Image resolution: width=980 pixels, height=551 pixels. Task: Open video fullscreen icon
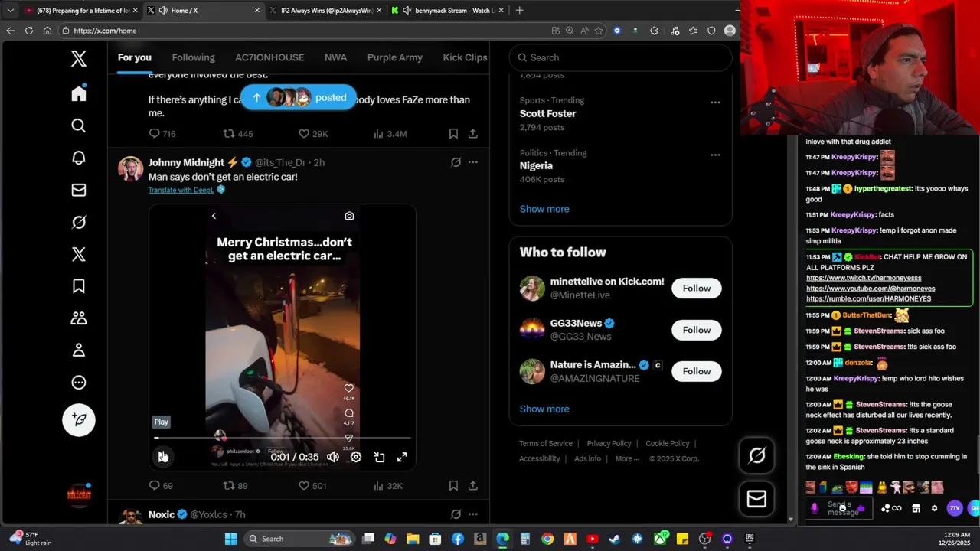tap(402, 457)
